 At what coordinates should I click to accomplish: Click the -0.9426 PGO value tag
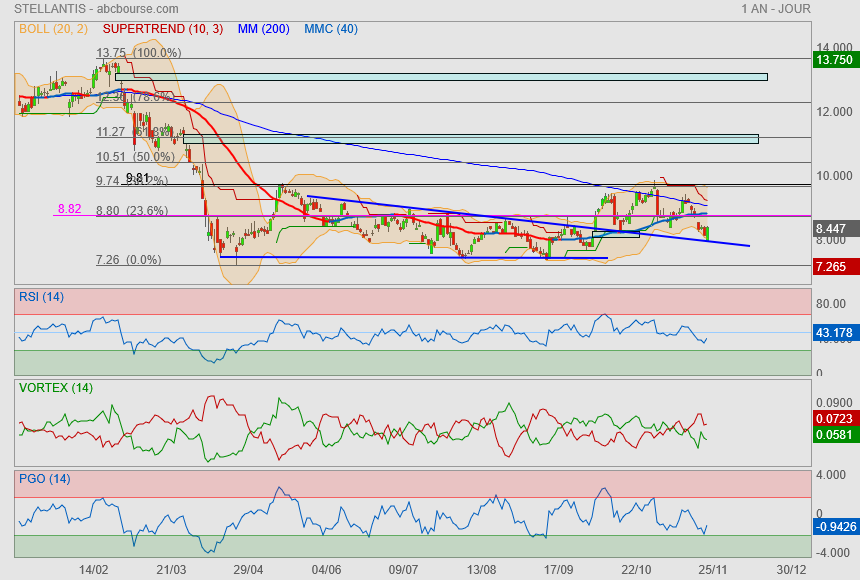point(835,526)
